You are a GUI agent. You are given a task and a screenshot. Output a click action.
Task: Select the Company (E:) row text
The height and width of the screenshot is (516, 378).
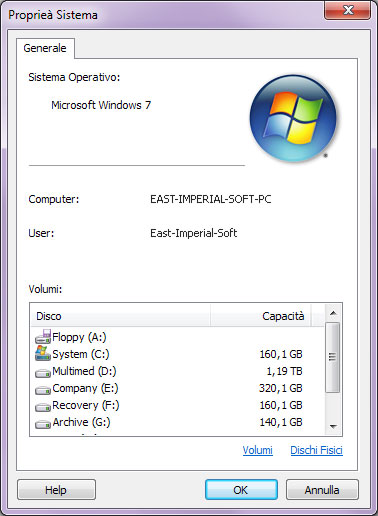click(x=85, y=388)
